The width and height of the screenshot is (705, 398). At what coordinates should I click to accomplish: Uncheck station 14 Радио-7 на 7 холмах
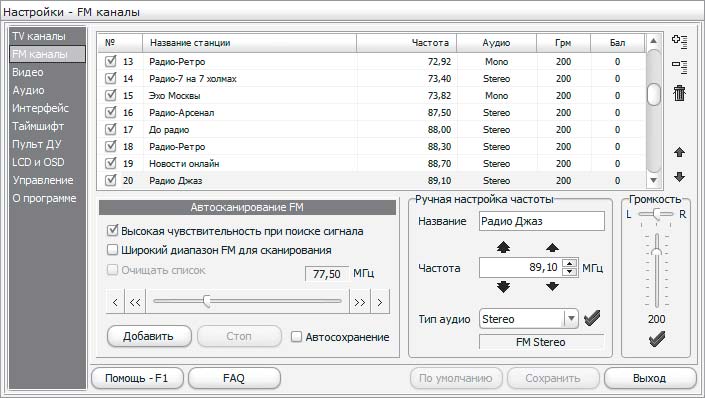(111, 78)
